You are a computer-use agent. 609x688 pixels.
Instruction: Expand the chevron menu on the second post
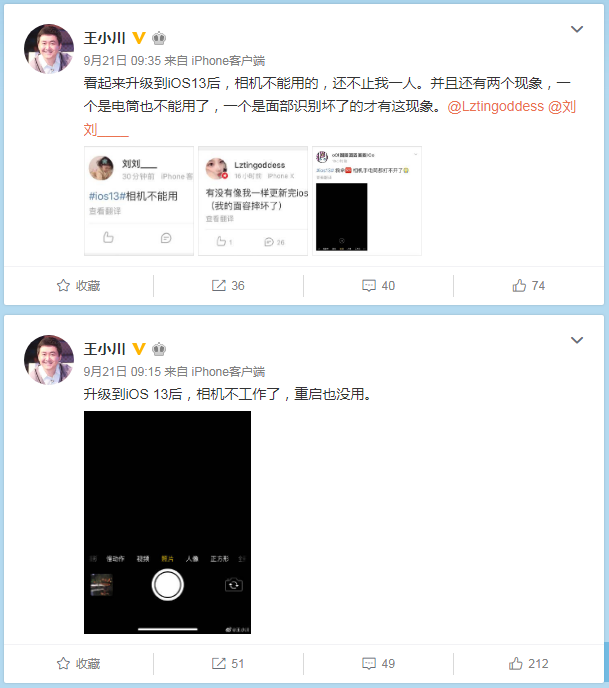[577, 340]
